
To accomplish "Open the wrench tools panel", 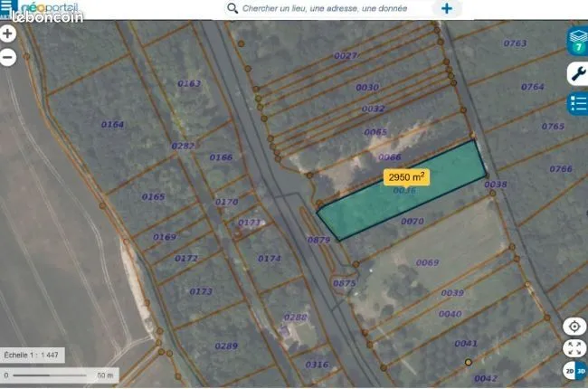I will [578, 73].
